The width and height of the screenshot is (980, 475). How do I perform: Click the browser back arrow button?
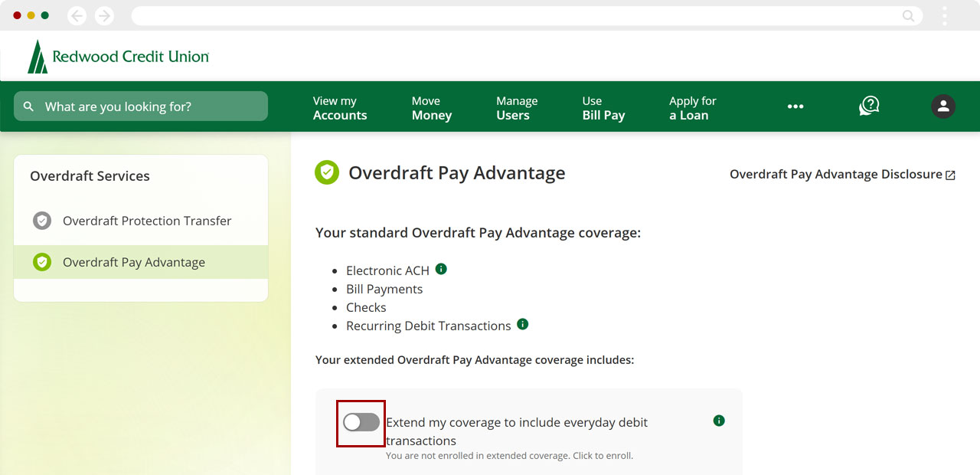[x=77, y=15]
